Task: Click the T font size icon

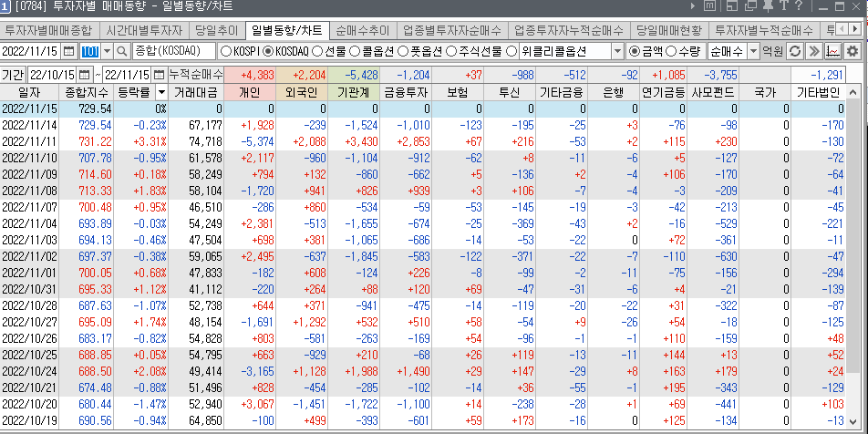Action: (782, 9)
